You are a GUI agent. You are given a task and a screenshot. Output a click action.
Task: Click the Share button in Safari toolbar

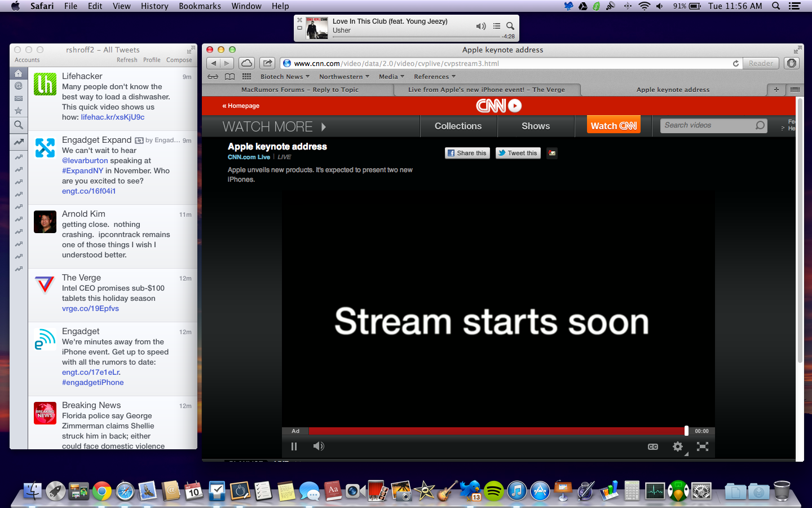pyautogui.click(x=268, y=63)
